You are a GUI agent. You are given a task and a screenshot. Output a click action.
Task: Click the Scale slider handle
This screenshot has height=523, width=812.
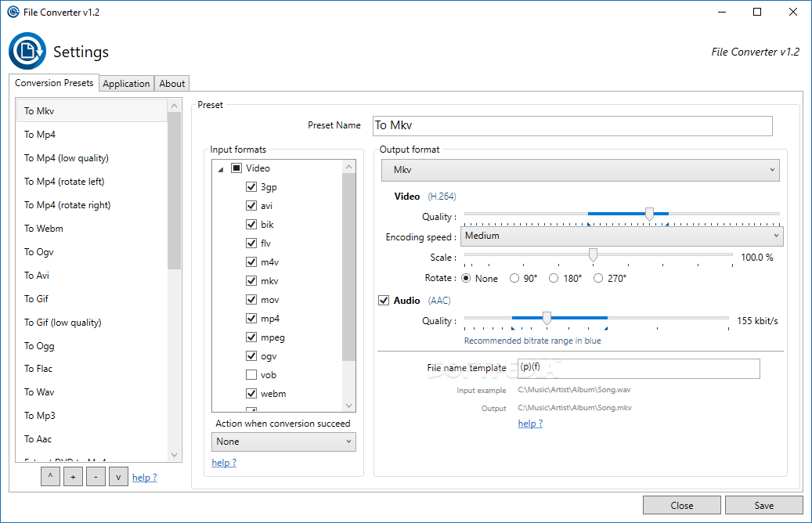[593, 254]
